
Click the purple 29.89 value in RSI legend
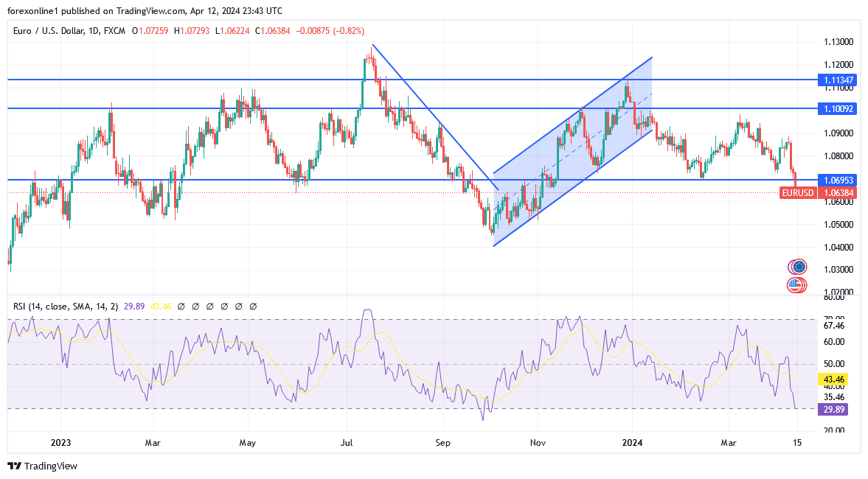[134, 307]
